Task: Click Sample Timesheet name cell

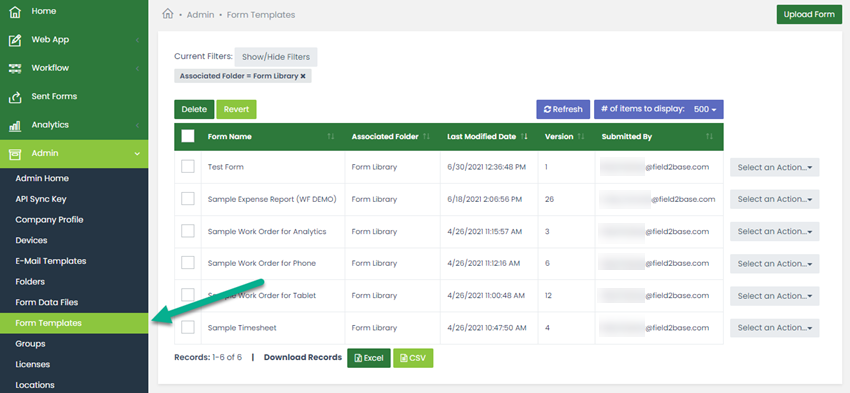Action: [242, 328]
